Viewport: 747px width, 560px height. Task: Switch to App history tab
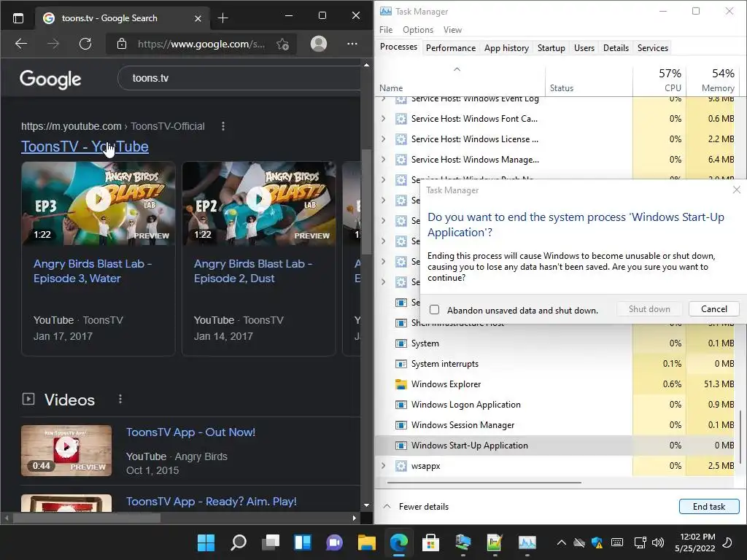pos(506,47)
